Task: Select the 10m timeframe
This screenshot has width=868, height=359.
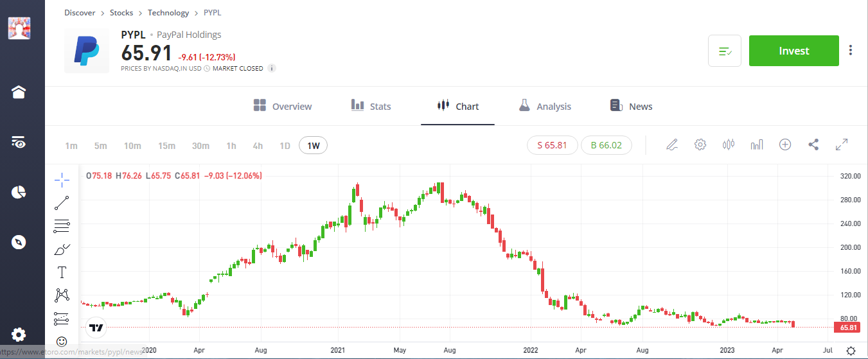Action: pyautogui.click(x=132, y=146)
